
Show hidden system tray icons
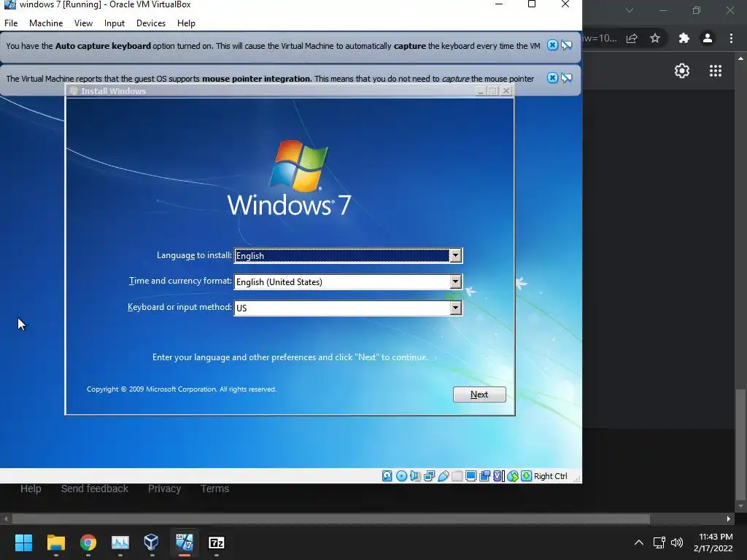639,542
